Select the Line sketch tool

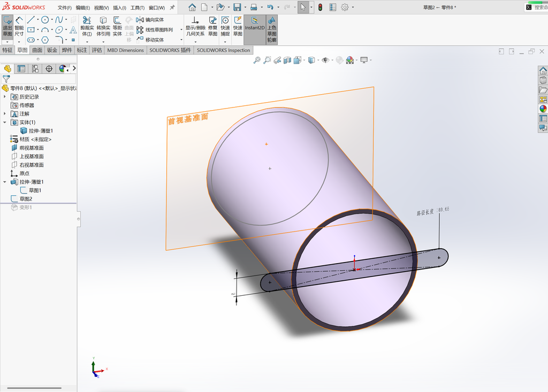coord(31,20)
